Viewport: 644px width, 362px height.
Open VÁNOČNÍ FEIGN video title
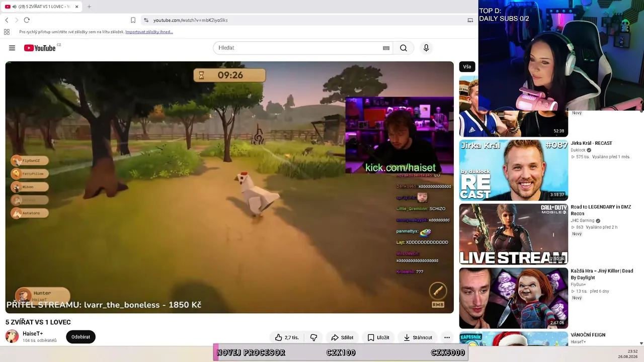point(588,335)
